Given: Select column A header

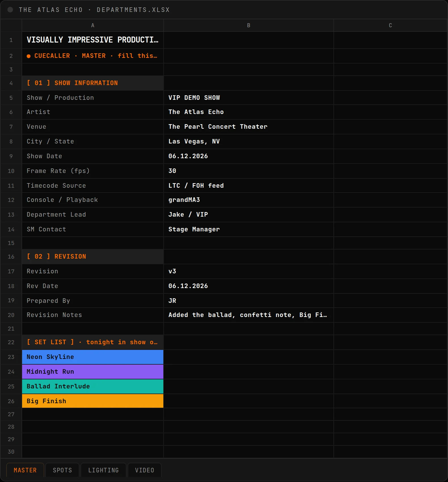Looking at the screenshot, I should 93,25.
